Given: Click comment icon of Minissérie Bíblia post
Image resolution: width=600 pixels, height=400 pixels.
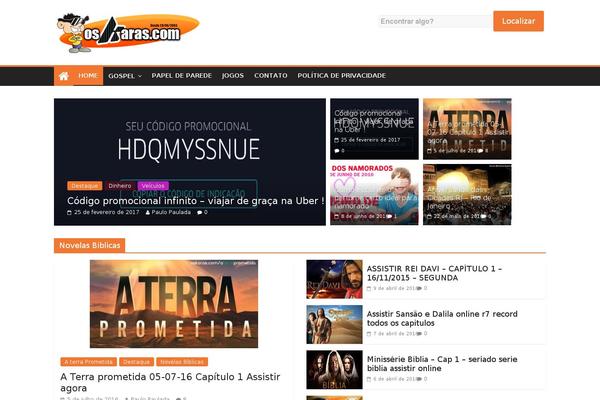Looking at the screenshot, I should tap(419, 379).
